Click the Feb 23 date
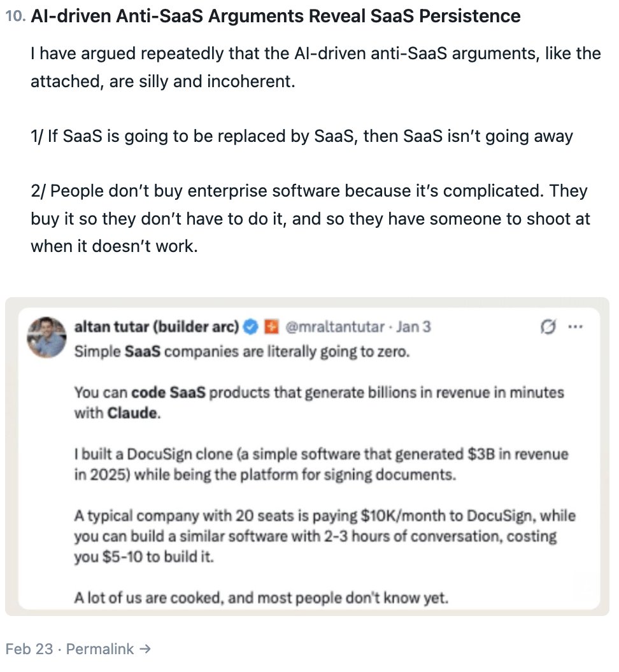The width and height of the screenshot is (619, 672). 31,649
